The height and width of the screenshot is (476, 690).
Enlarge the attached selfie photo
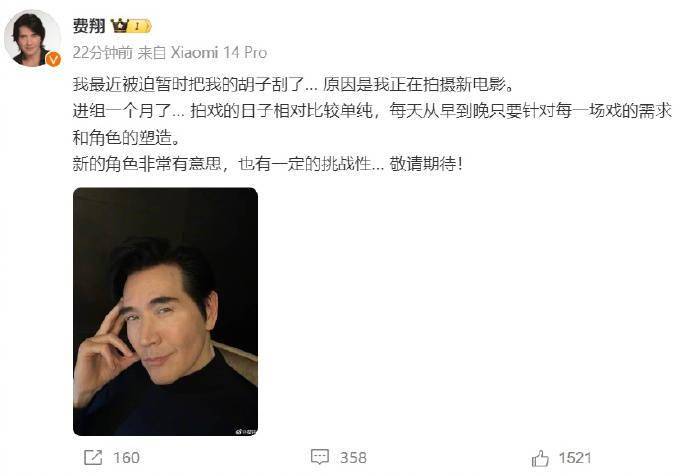tap(165, 311)
